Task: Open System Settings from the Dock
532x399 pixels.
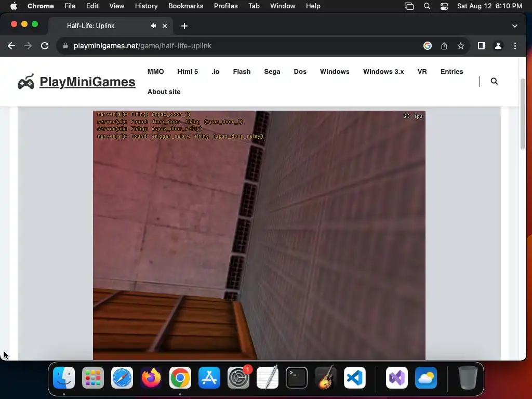Action: (x=238, y=378)
